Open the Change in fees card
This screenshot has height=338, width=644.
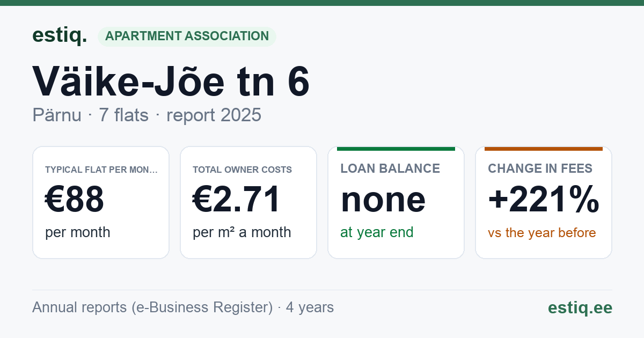click(544, 202)
